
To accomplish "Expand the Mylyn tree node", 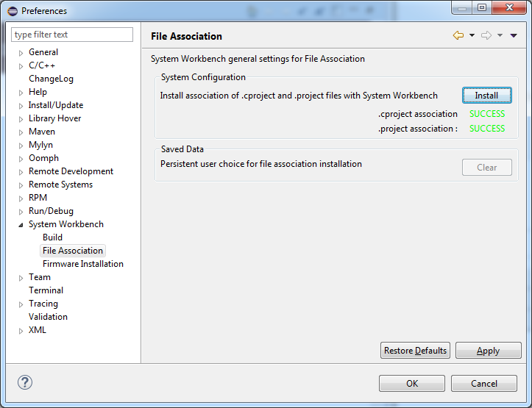I will click(21, 146).
